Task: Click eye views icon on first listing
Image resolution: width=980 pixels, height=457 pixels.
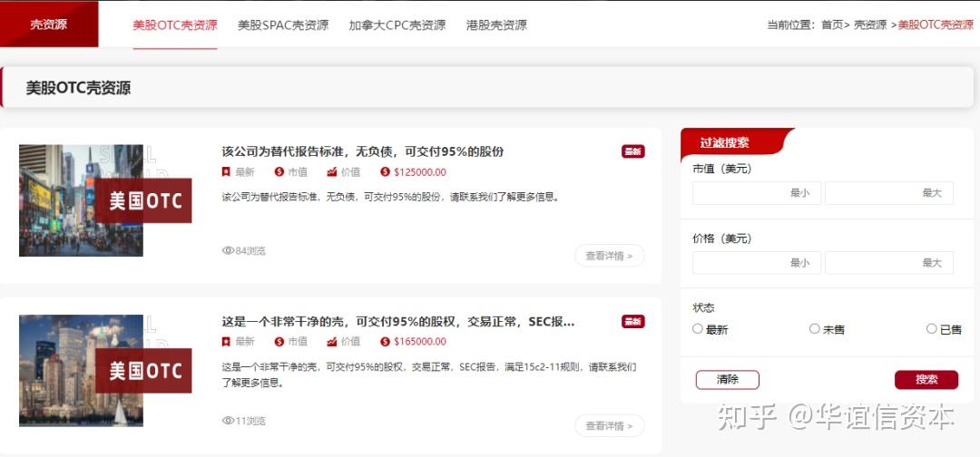Action: click(228, 250)
